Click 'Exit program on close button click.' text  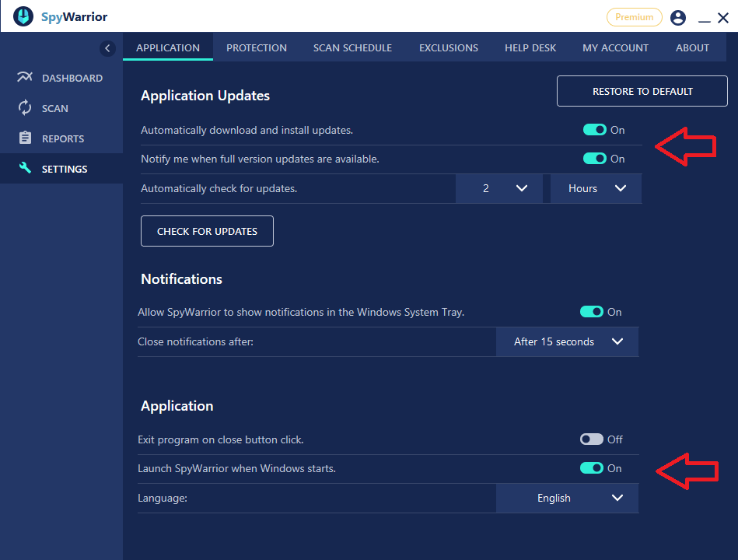[x=221, y=439]
